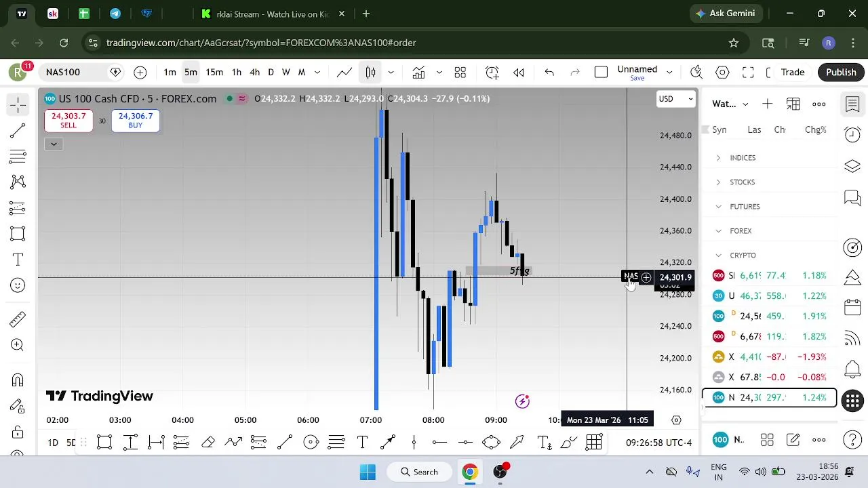Collapse the chart legend chevron
This screenshot has height=488, width=868.
coord(54,144)
